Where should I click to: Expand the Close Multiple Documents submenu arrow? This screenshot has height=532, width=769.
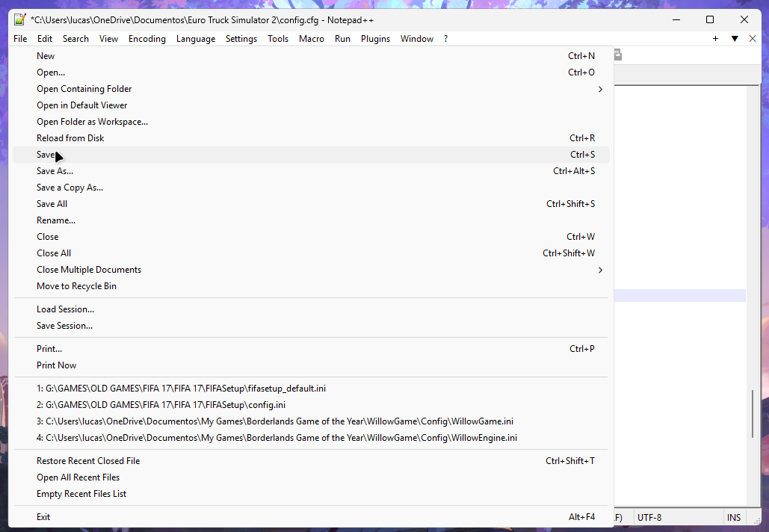600,270
